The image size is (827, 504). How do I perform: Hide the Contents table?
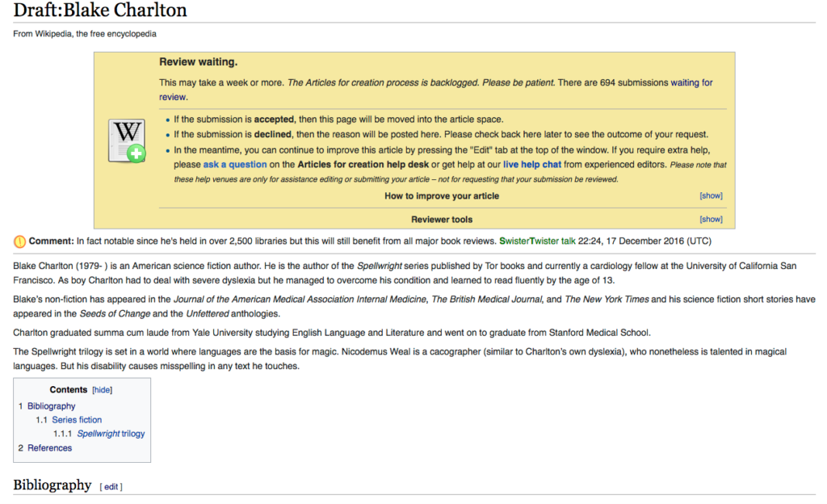click(x=102, y=389)
